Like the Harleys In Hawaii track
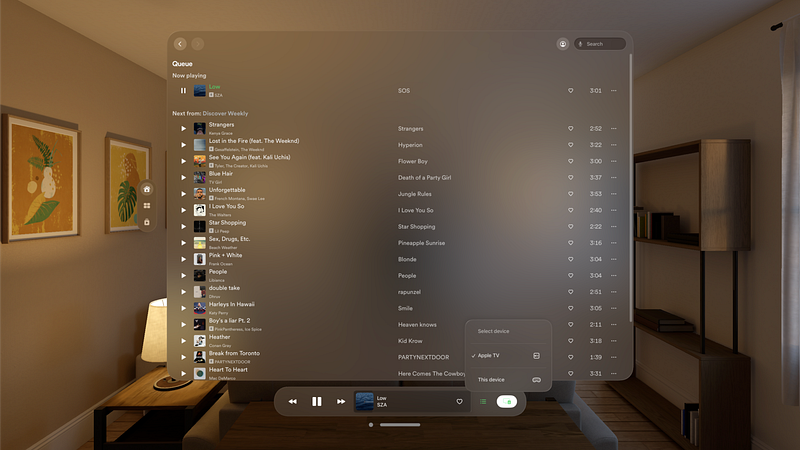Viewport: 800px width, 450px height. [570, 308]
